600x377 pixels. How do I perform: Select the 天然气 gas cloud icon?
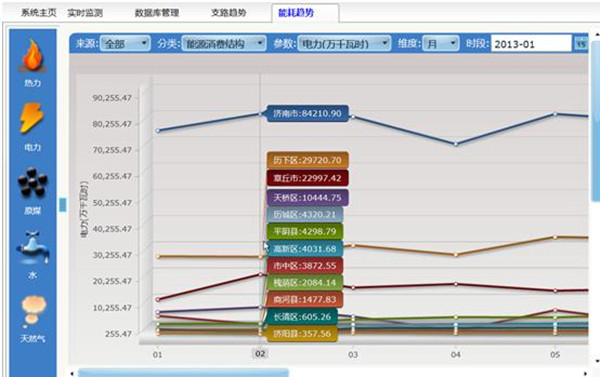click(x=34, y=311)
